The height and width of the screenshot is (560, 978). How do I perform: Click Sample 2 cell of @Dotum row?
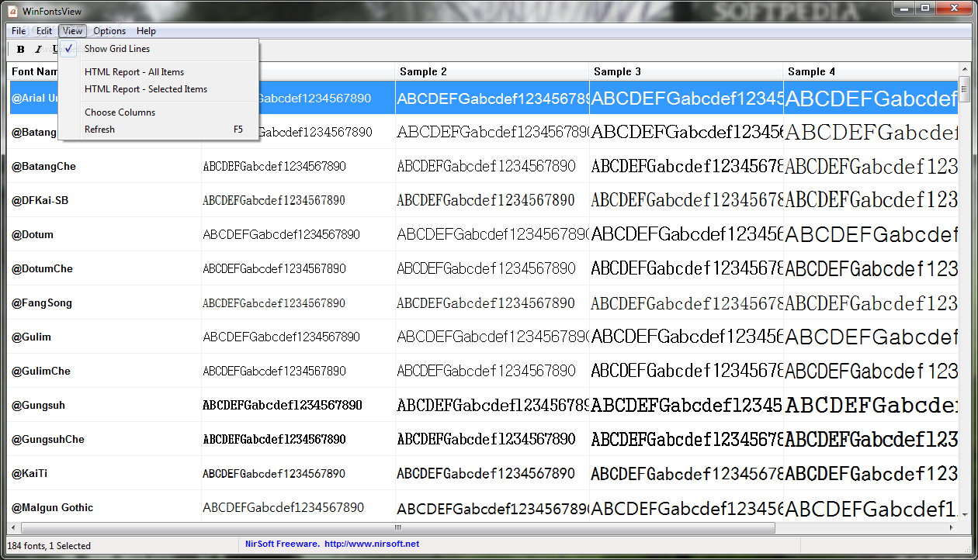point(492,234)
